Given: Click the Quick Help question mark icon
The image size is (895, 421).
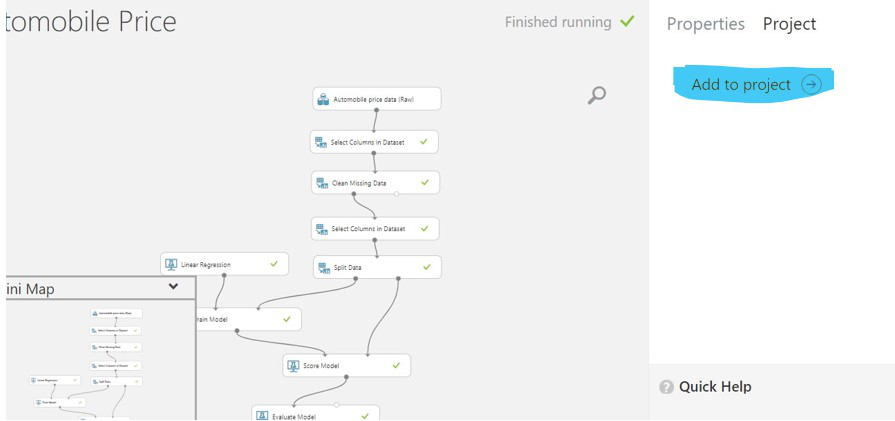Looking at the screenshot, I should 666,387.
